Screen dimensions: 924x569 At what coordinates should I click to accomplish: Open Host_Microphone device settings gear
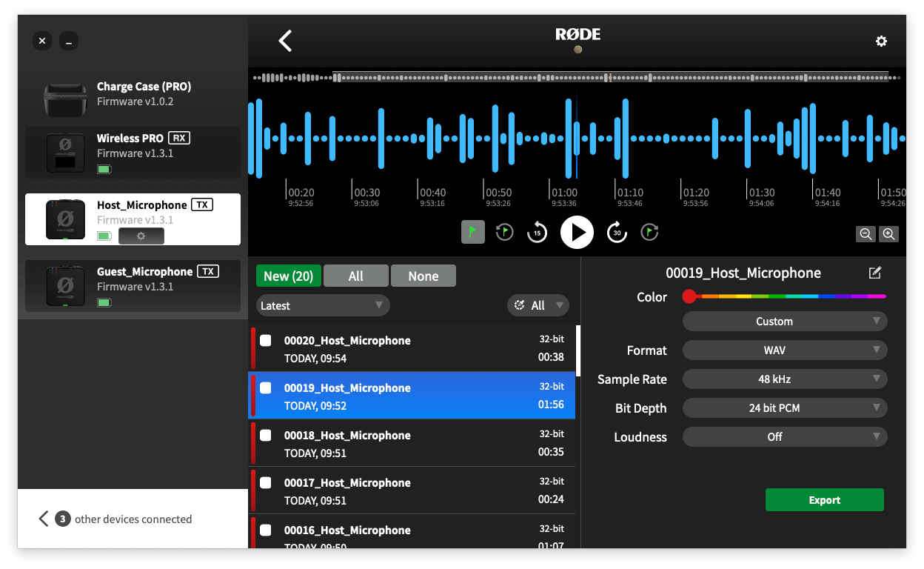coord(141,236)
